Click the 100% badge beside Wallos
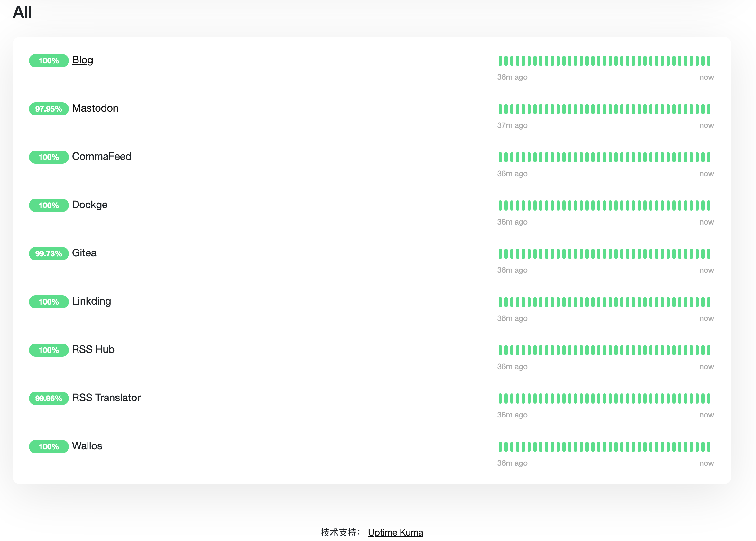Viewport: 756px width, 541px height. (49, 446)
